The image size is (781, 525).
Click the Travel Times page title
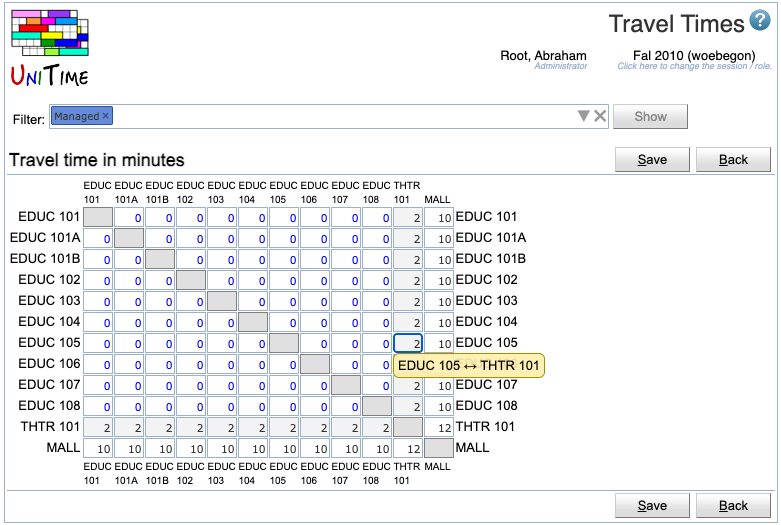point(676,24)
